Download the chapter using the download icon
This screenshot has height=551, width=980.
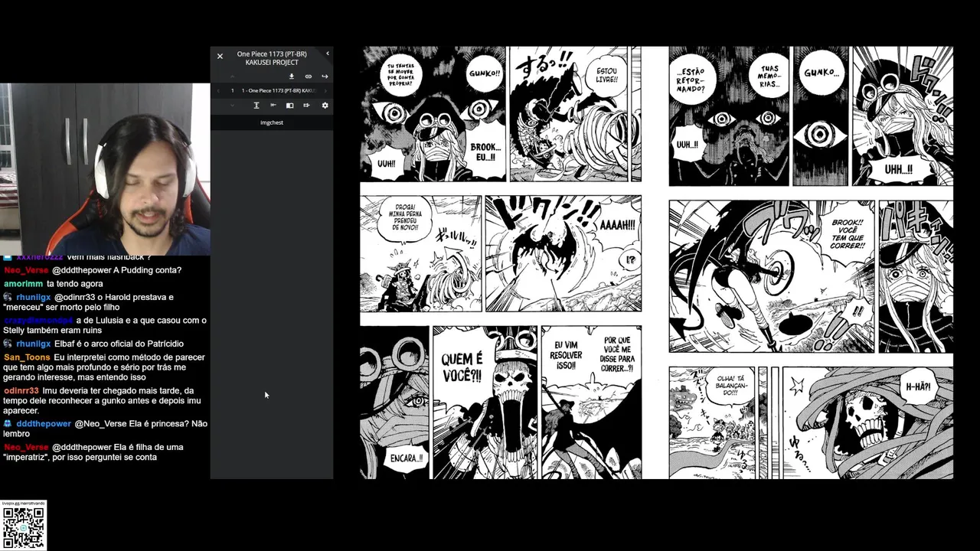pyautogui.click(x=292, y=77)
